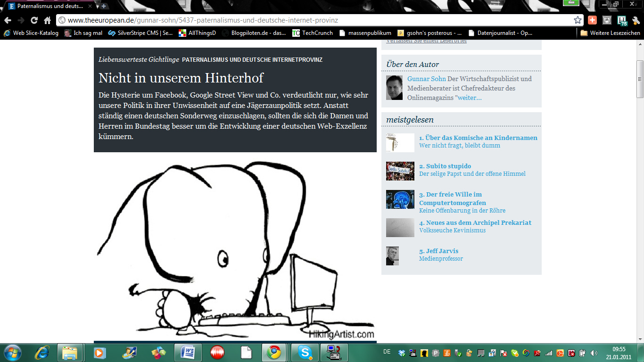Open Internet Explorer from the taskbar
This screenshot has height=362, width=644.
point(42,353)
